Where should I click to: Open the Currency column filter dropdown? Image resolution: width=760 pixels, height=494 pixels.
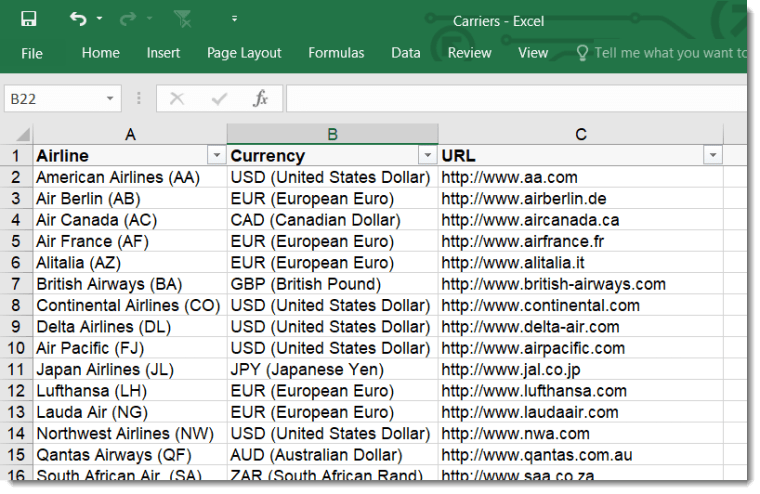[428, 156]
